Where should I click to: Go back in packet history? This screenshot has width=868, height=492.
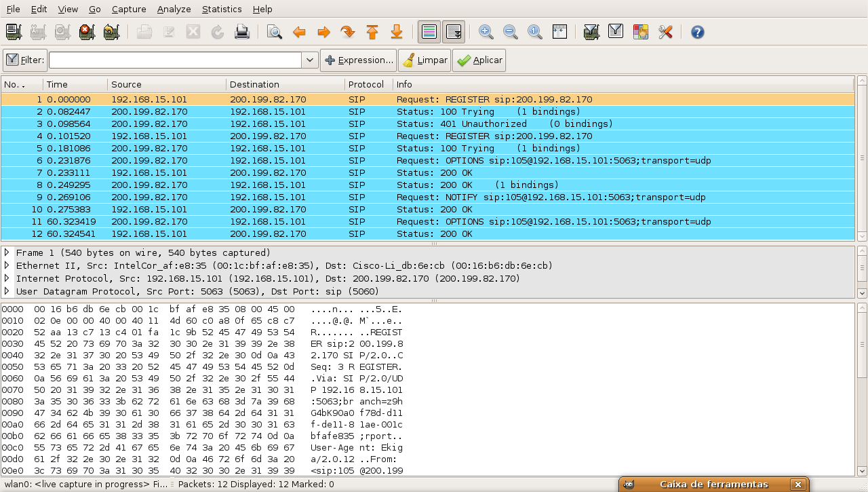click(x=299, y=32)
